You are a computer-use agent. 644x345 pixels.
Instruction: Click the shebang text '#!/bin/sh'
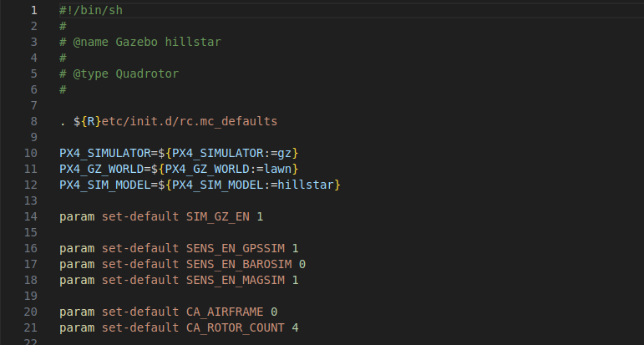click(x=91, y=10)
